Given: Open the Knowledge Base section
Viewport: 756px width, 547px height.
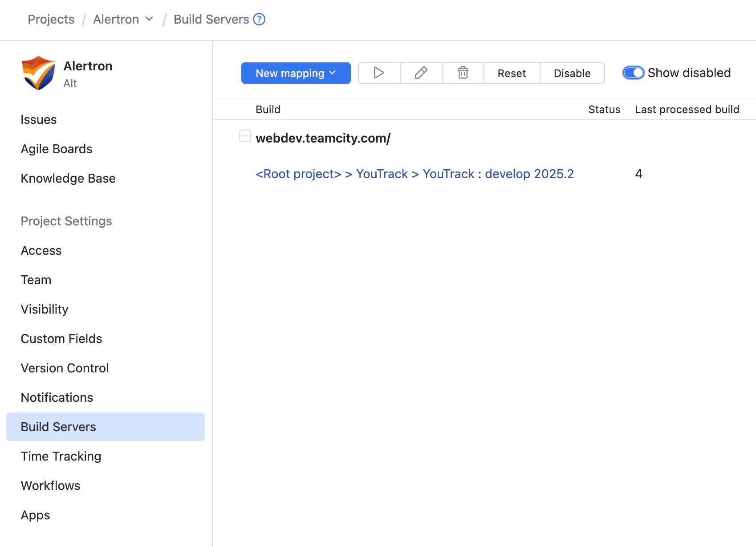Looking at the screenshot, I should click(x=68, y=178).
